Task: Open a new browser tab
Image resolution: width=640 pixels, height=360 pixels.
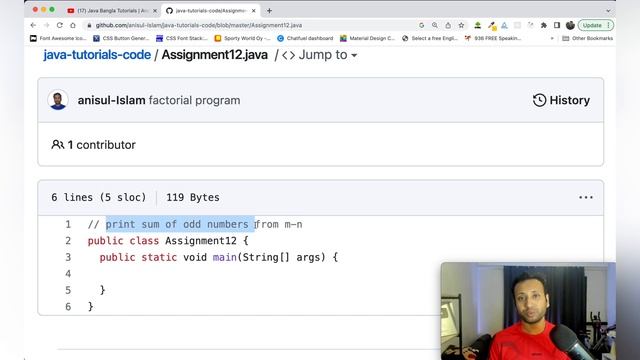Action: (269, 11)
